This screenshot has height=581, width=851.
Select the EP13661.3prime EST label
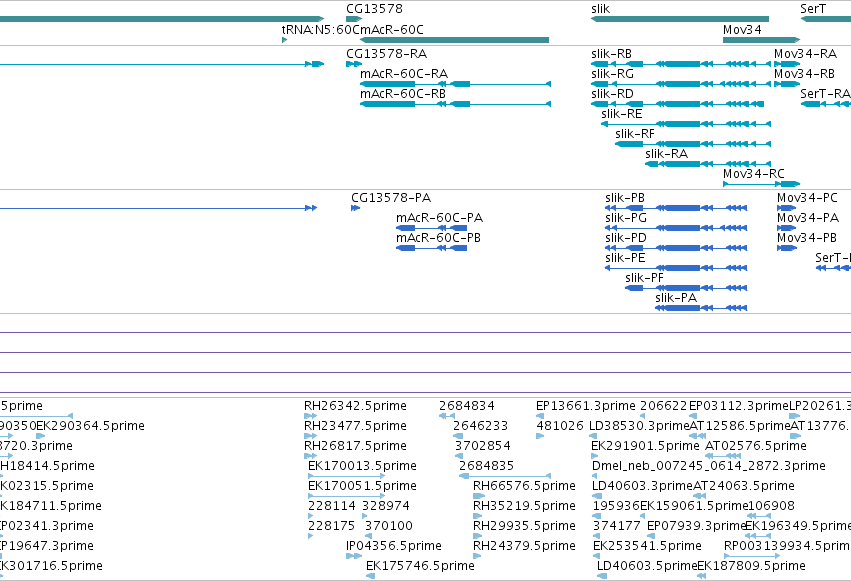pyautogui.click(x=586, y=406)
